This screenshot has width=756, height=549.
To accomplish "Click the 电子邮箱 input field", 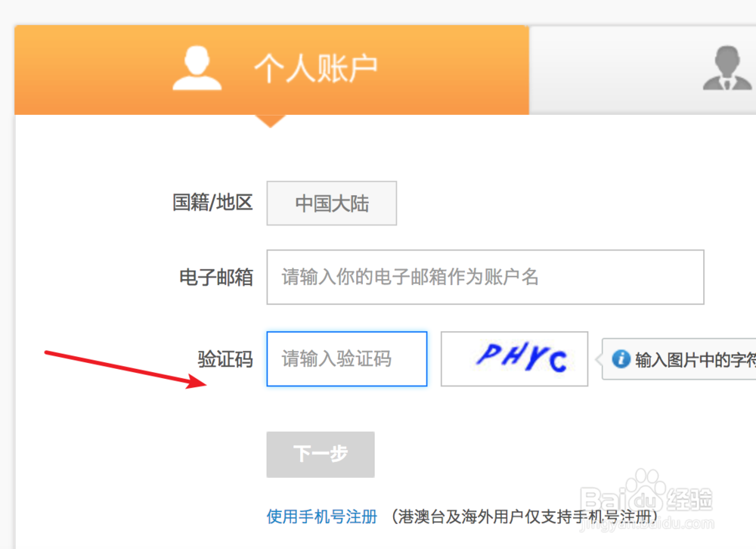I will tap(484, 277).
